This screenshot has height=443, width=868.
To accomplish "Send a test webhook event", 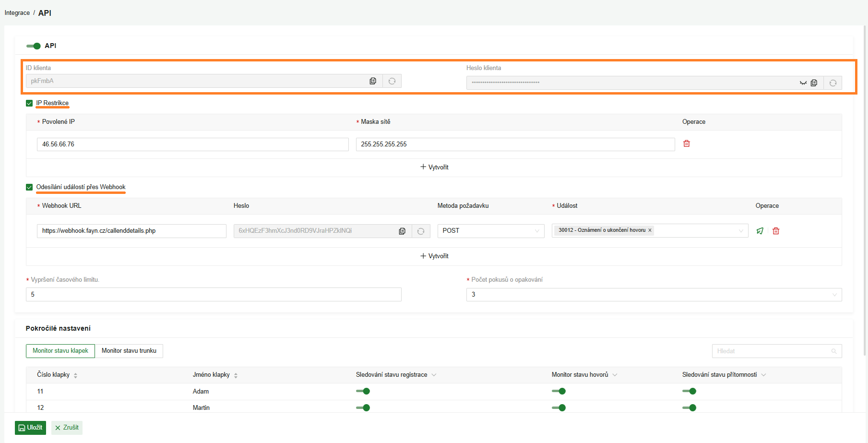I will (760, 231).
